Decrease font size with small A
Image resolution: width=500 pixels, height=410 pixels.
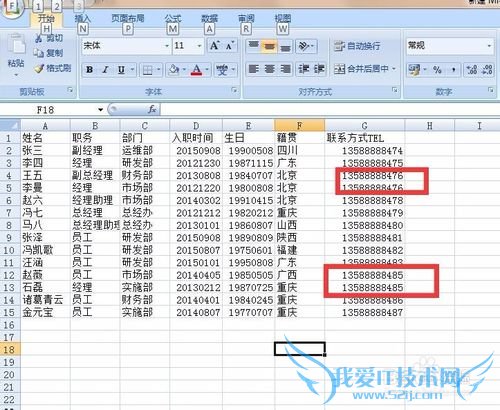(230, 46)
